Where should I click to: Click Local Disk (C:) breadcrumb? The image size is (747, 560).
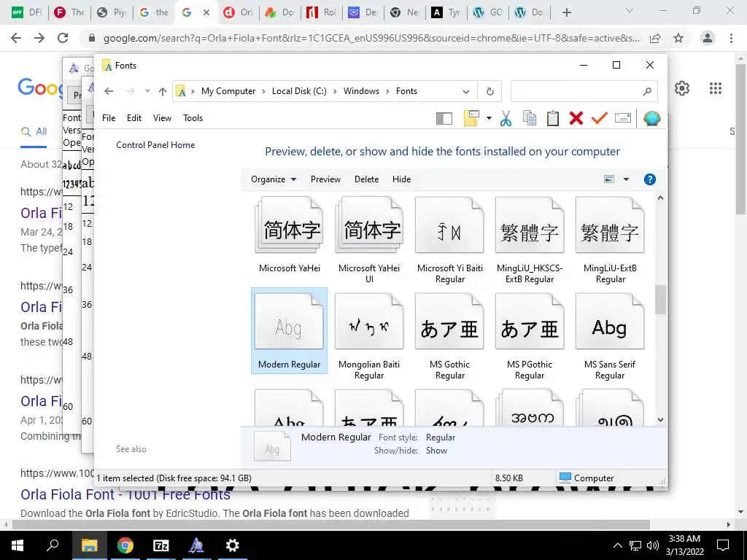(299, 91)
